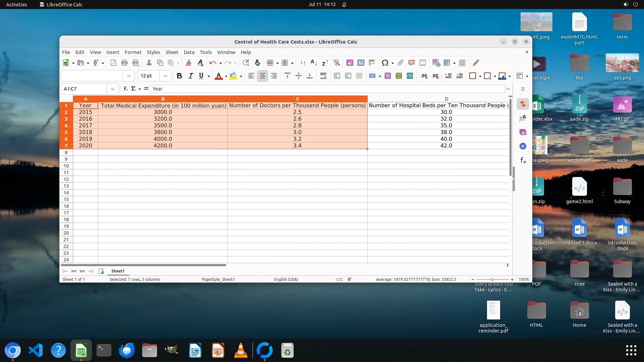Select the Sheet1 tab
644x362 pixels.
118,271
